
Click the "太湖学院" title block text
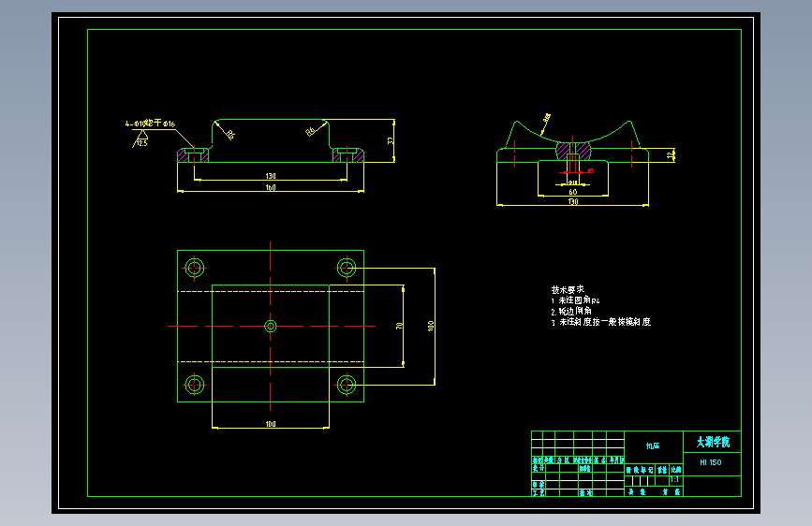[x=713, y=442]
